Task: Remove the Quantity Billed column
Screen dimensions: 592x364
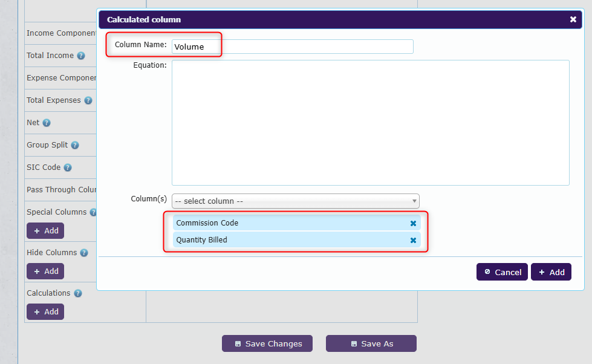Action: (413, 240)
